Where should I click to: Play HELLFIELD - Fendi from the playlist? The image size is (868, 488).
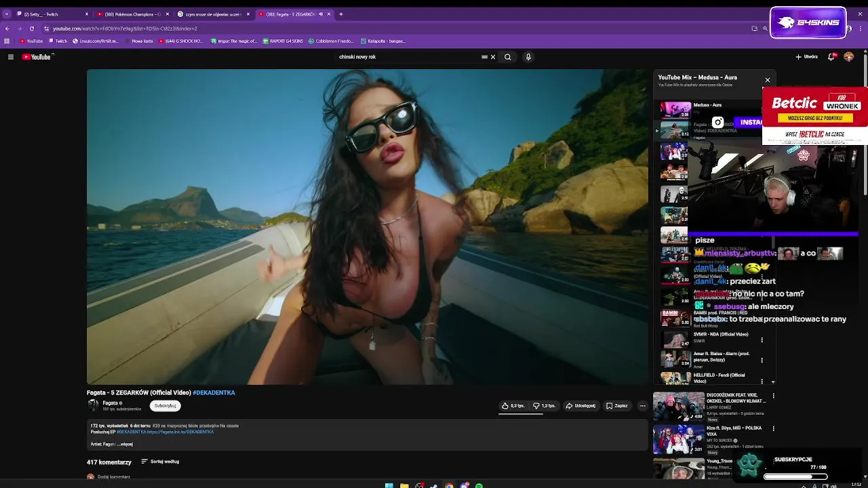[x=709, y=378]
